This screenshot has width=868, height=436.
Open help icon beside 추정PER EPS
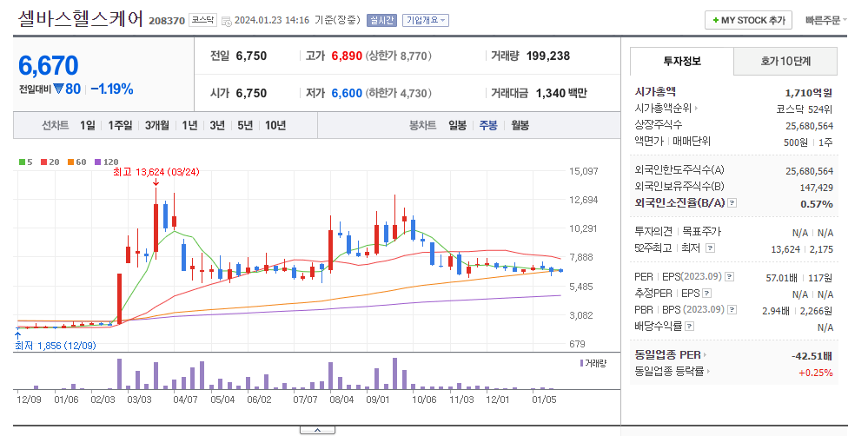pyautogui.click(x=707, y=294)
